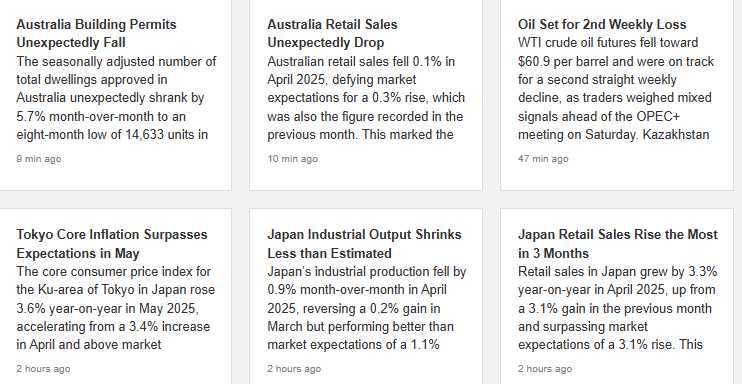Click the 47 min ago timestamp
The image size is (742, 384).
(x=543, y=159)
